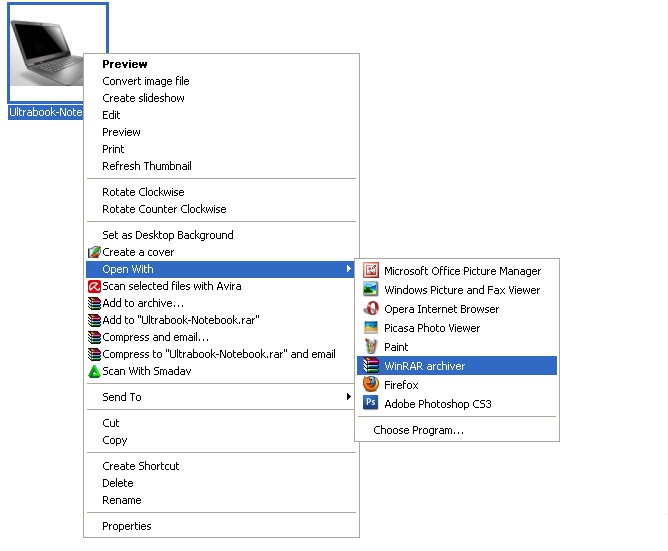668x551 pixels.
Task: Click icon beside Compress and email
Action: point(94,337)
